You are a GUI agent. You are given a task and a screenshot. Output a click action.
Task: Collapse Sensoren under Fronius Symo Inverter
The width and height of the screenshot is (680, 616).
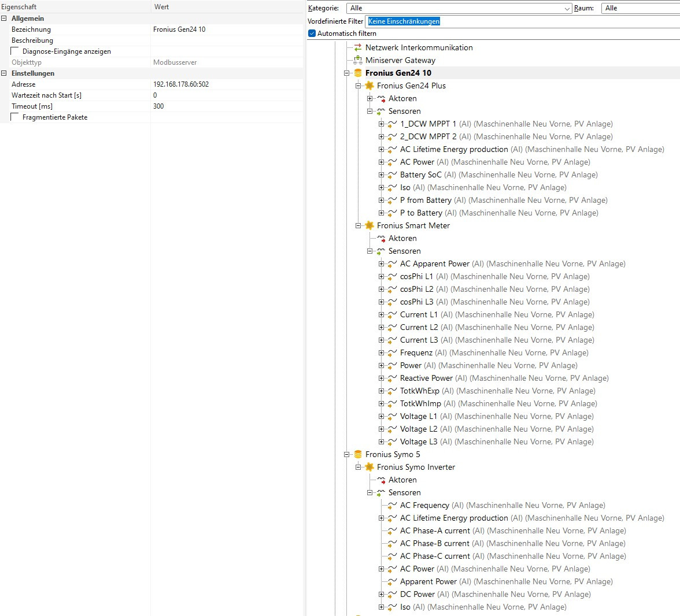point(369,493)
